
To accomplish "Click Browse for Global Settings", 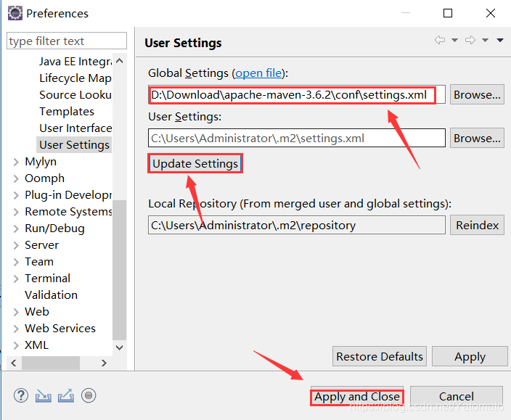I will click(477, 95).
